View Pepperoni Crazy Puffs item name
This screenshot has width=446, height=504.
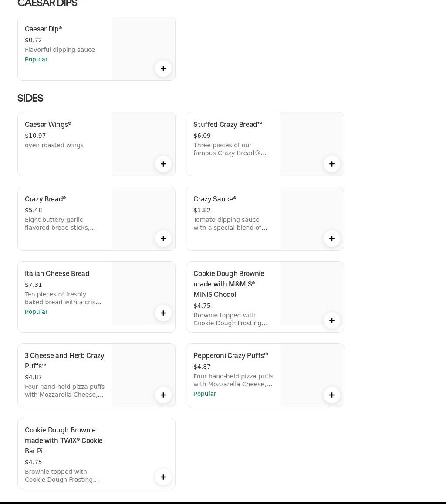(230, 355)
